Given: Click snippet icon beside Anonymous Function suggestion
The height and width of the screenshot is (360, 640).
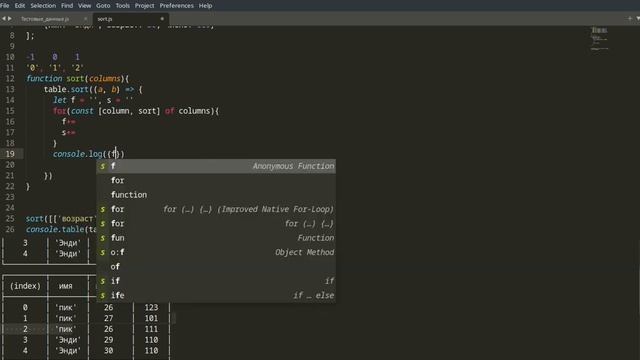Looking at the screenshot, I should pos(103,166).
